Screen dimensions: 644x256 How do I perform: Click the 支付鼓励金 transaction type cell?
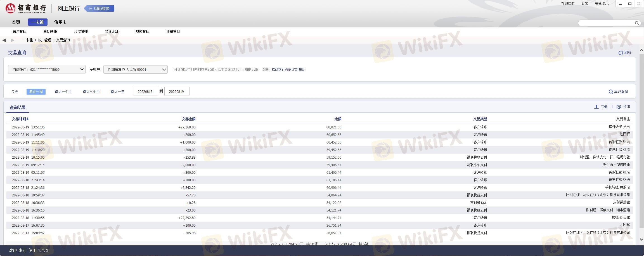[479, 203]
